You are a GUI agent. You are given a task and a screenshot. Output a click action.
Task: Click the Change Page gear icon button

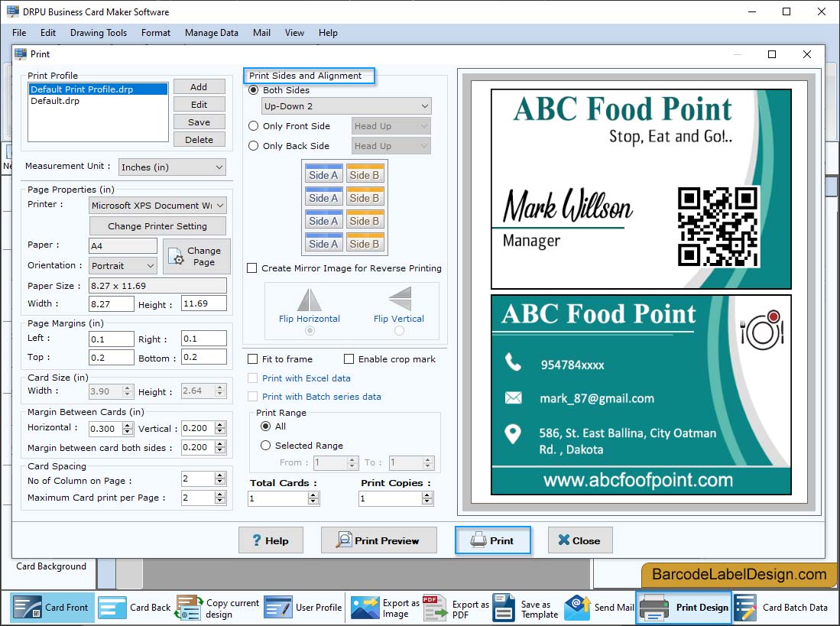coord(196,257)
